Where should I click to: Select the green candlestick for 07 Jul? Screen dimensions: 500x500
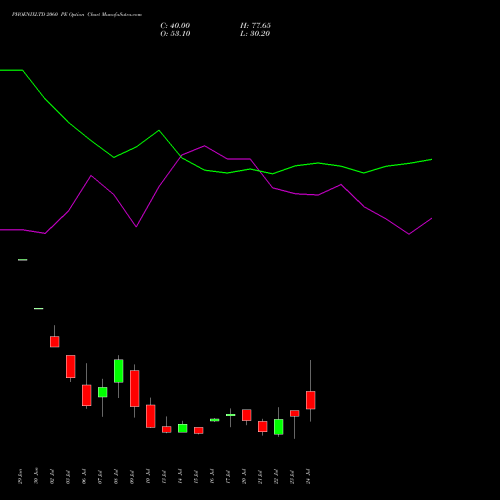(x=103, y=392)
